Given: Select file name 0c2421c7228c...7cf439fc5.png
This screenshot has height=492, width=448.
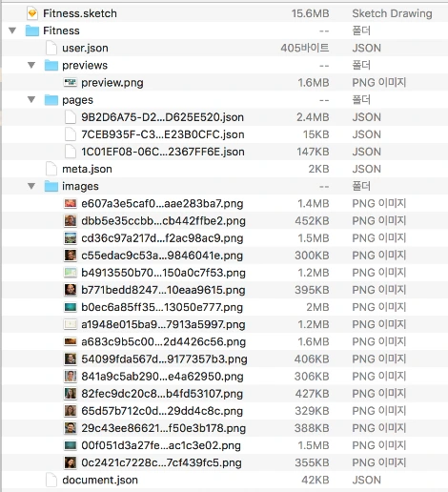Looking at the screenshot, I should 161,462.
